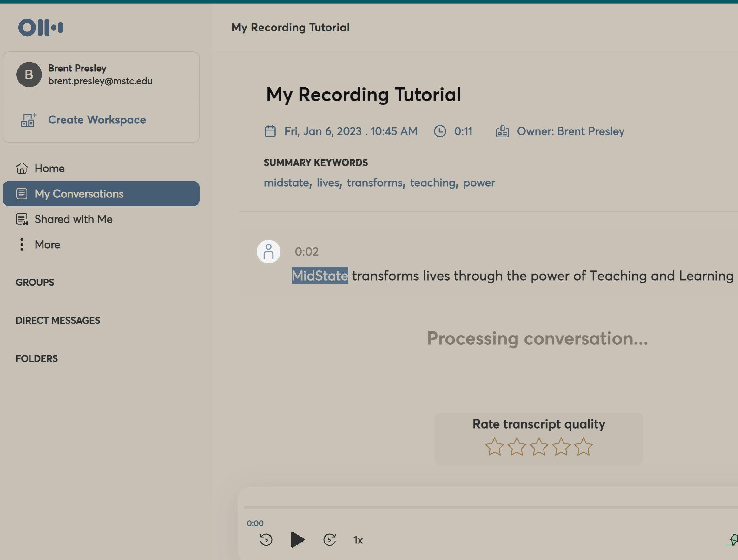
Task: Open Shared with Me page
Action: (73, 219)
